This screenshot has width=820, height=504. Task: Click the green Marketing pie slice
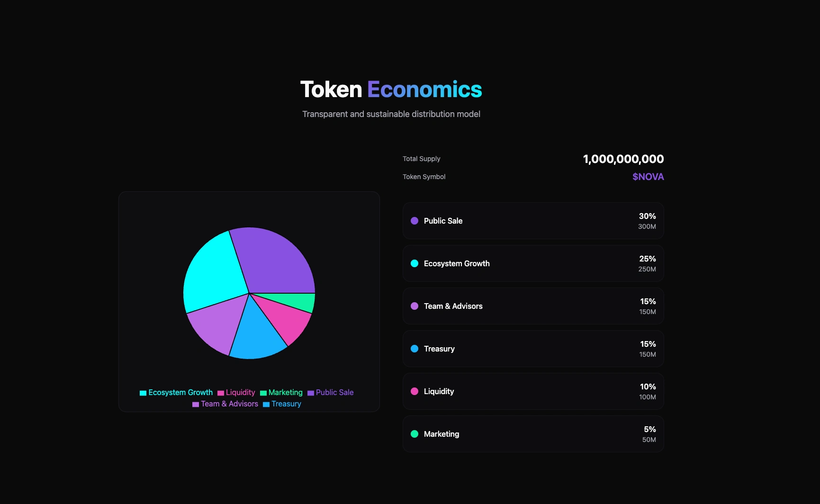point(303,302)
